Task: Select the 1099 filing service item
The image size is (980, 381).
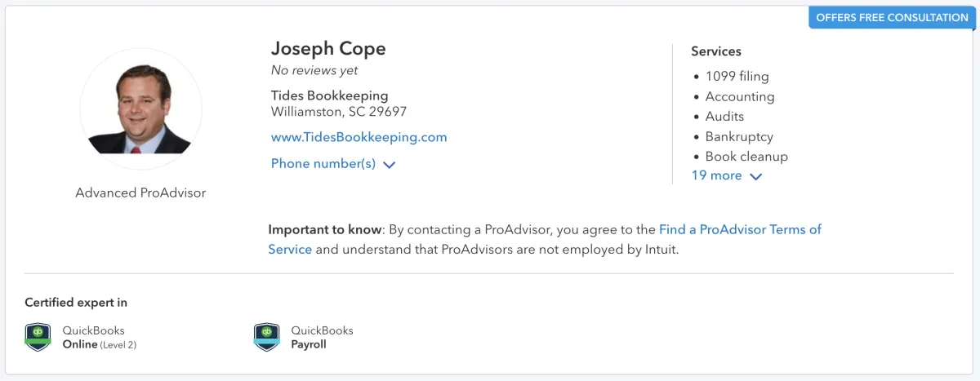Action: click(x=737, y=76)
